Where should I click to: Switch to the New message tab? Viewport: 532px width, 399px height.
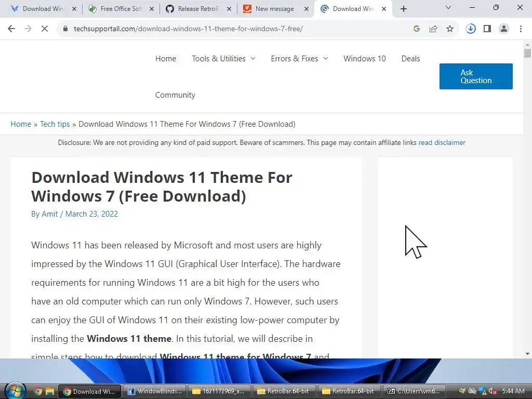[x=275, y=9]
